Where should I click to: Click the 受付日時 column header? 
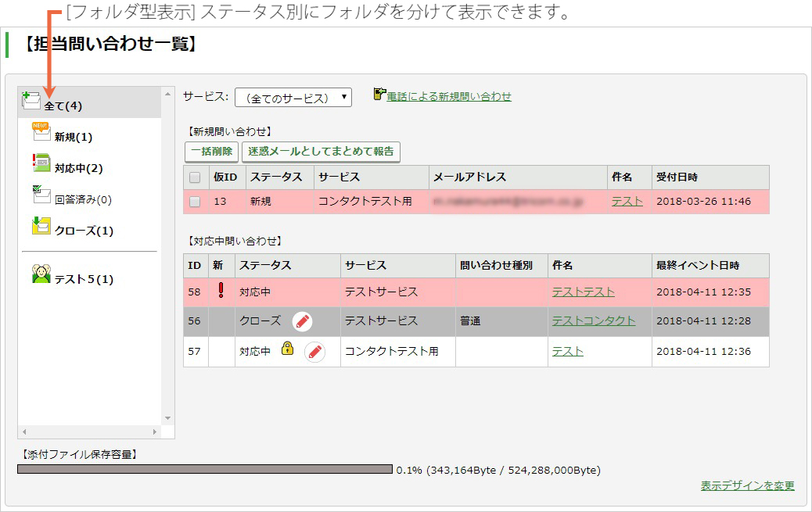click(x=710, y=177)
